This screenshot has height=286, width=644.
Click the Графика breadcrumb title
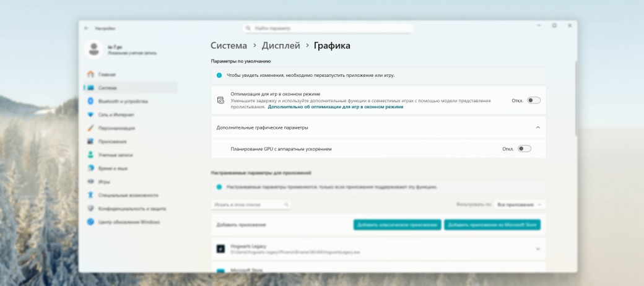click(x=332, y=46)
